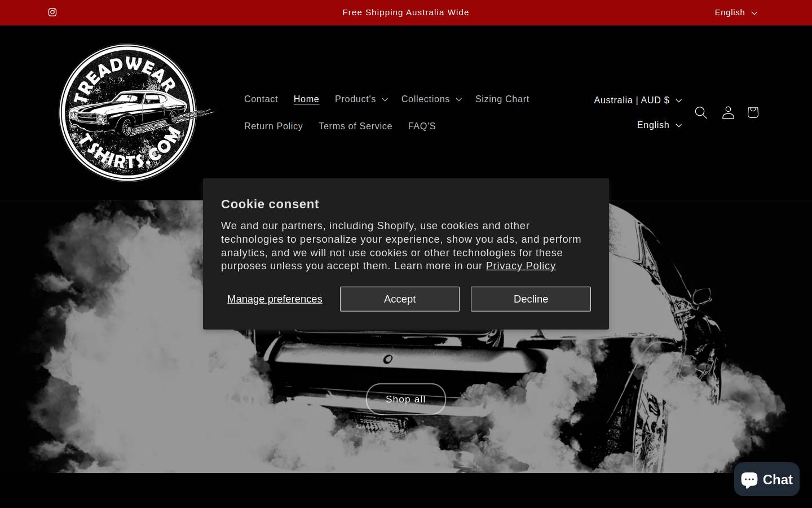Open Australia | AUD $ country selector
The width and height of the screenshot is (812, 508).
point(638,100)
